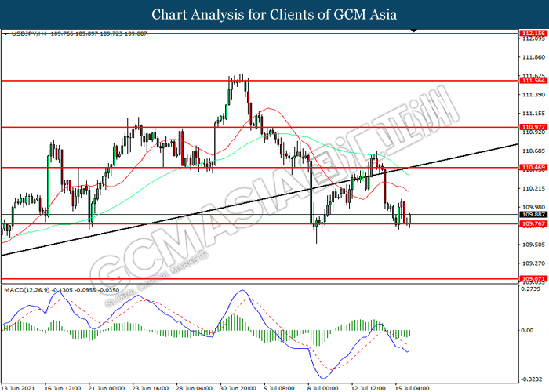This screenshot has width=549, height=392.
Task: Click the latest green candlestick near 109.887
Action: pos(410,220)
